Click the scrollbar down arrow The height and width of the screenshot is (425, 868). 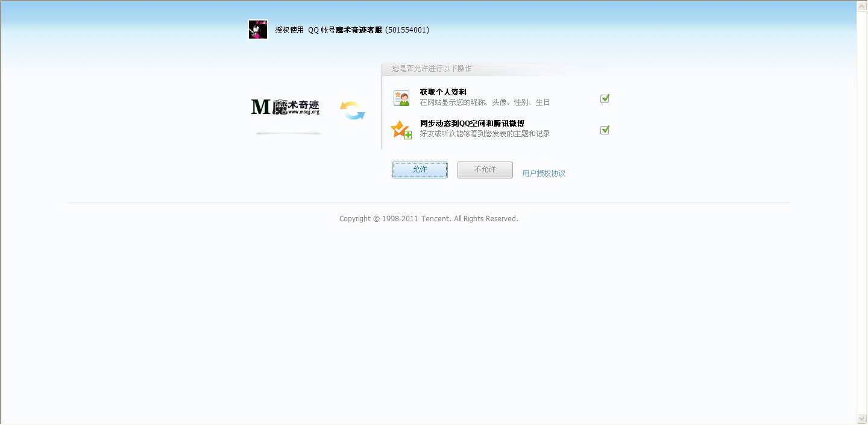(x=862, y=418)
